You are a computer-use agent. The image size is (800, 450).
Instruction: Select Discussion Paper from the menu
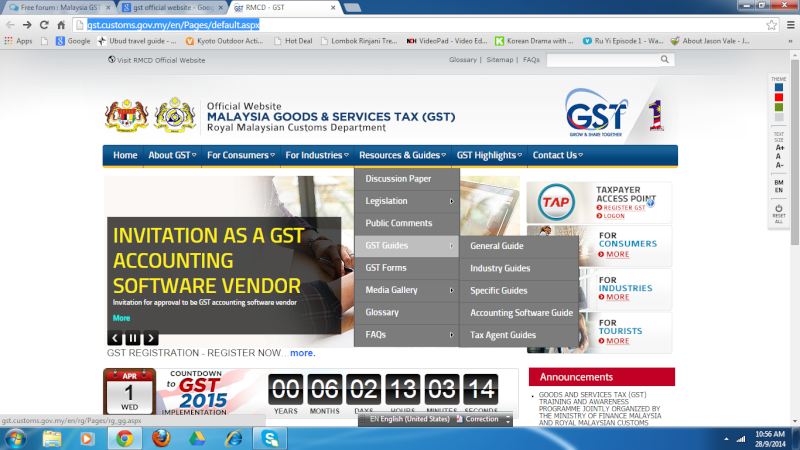(x=407, y=179)
